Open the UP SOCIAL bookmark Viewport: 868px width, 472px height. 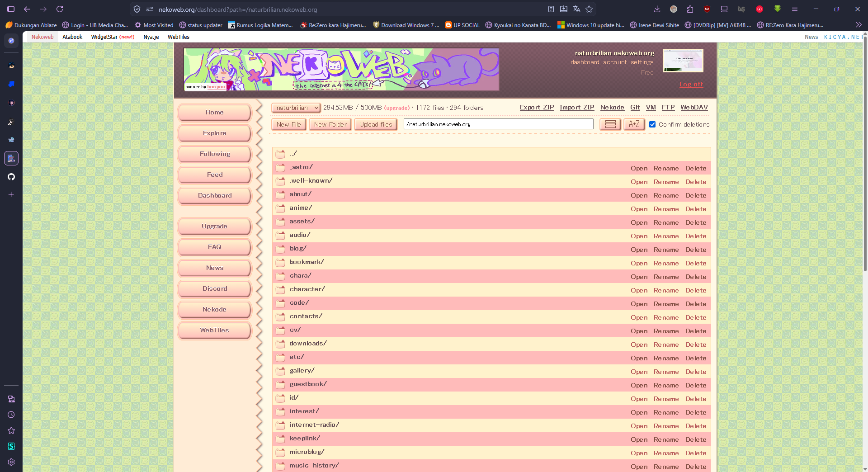(462, 25)
